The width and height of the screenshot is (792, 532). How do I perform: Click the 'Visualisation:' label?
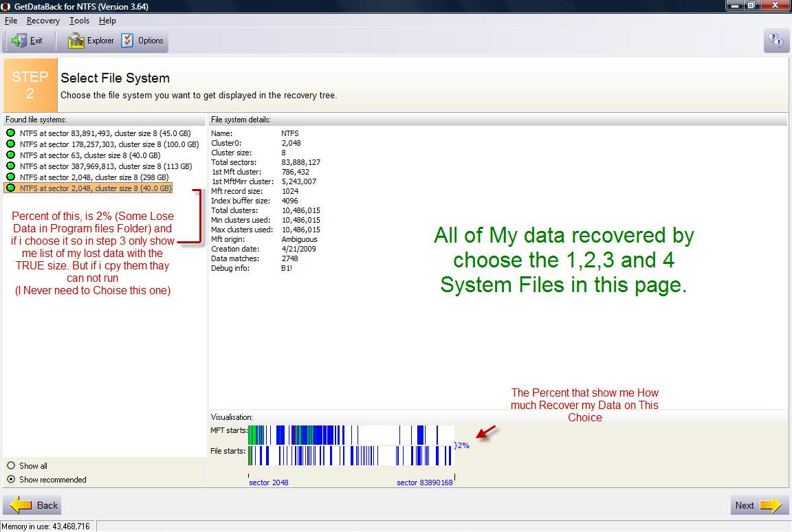pos(232,417)
